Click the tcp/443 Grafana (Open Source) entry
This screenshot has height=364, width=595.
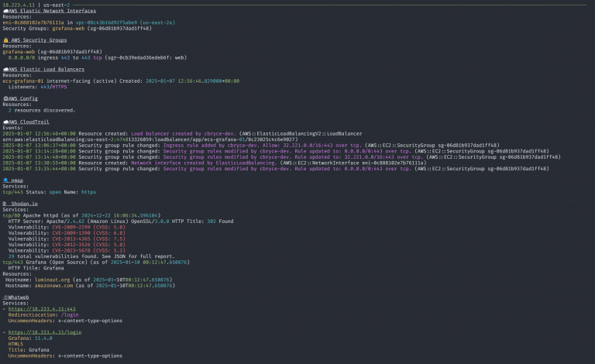tap(96, 263)
